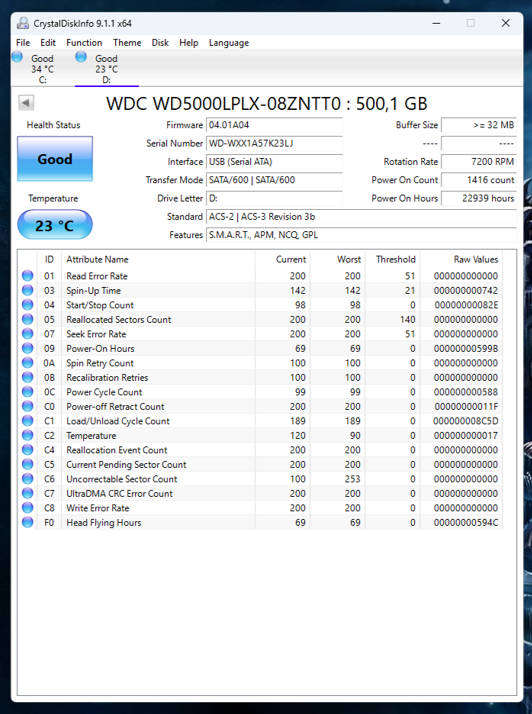Click the Good health status button

pyautogui.click(x=55, y=159)
